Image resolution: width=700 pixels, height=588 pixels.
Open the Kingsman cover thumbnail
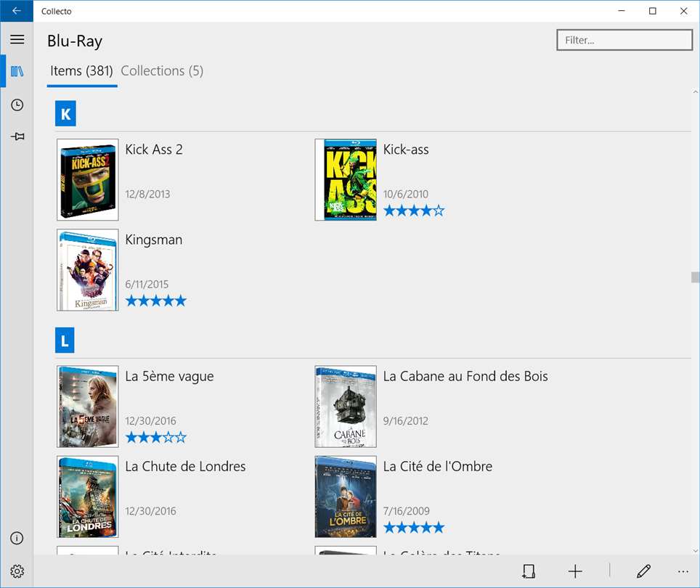(87, 269)
